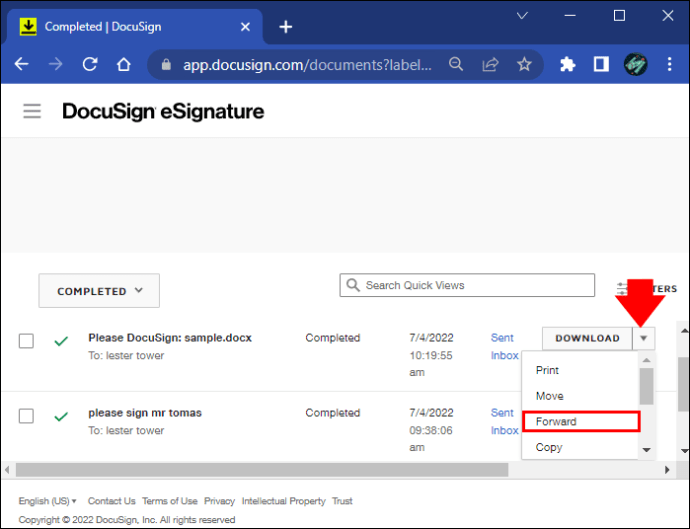Open the Terms of Use link
The width and height of the screenshot is (690, 529).
coord(169,501)
